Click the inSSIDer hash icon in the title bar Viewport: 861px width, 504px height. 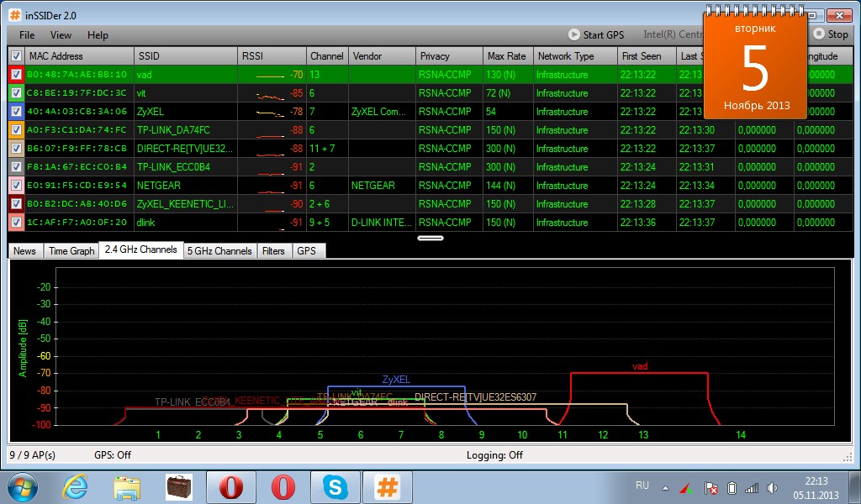[15, 15]
